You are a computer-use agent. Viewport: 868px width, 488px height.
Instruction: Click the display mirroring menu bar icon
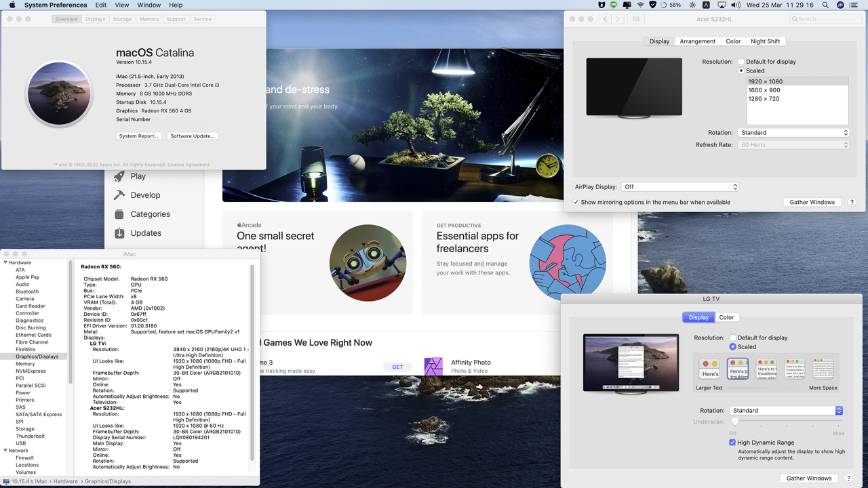(x=627, y=5)
